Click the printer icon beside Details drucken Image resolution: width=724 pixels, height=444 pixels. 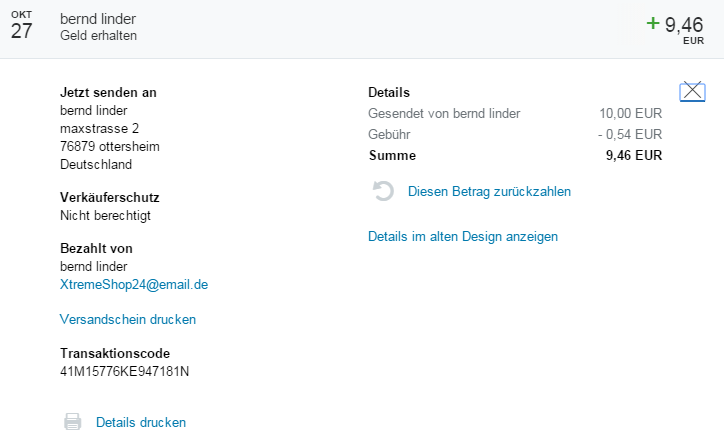73,422
